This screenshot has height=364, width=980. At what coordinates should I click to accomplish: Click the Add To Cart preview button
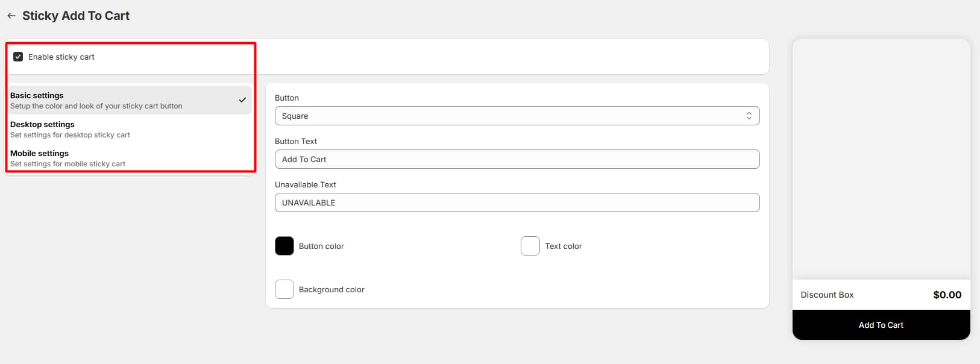pos(881,325)
